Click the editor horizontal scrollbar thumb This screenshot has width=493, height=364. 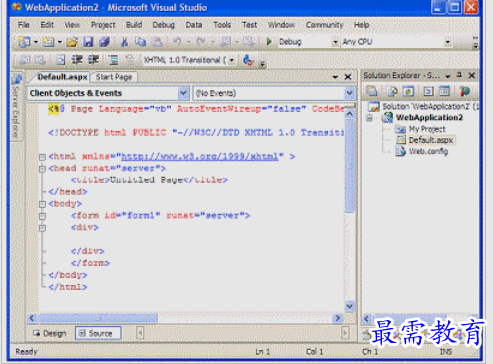(98, 318)
